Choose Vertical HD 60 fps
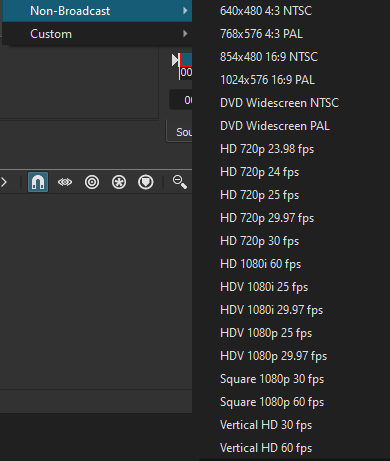Image resolution: width=390 pixels, height=461 pixels. (266, 448)
